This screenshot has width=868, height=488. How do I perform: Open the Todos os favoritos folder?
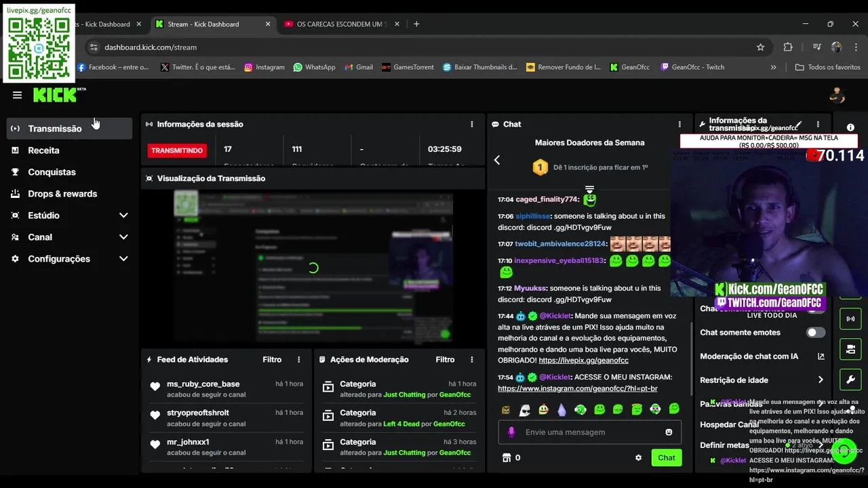pos(828,67)
